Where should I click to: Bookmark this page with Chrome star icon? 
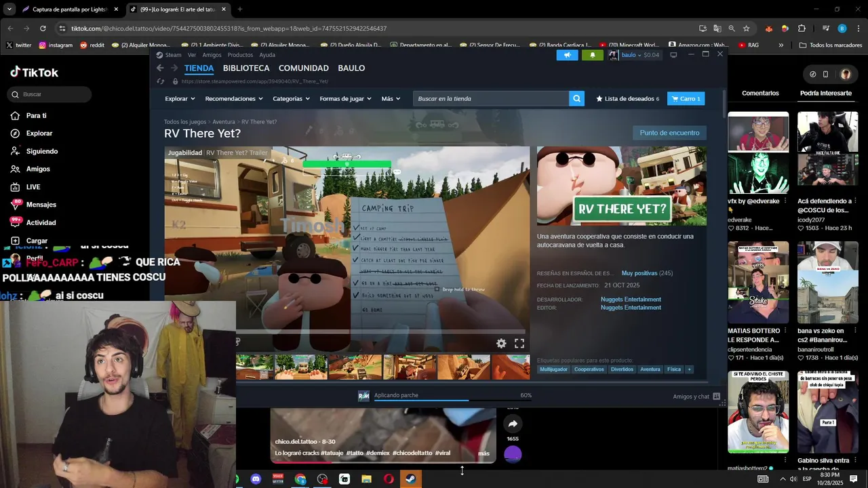[746, 28]
